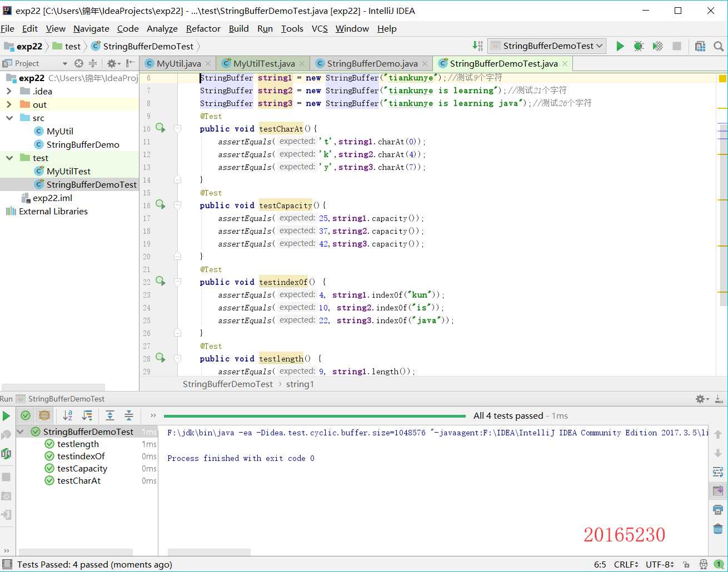Run with Coverage from the main toolbar
The height and width of the screenshot is (572, 728).
[x=657, y=46]
